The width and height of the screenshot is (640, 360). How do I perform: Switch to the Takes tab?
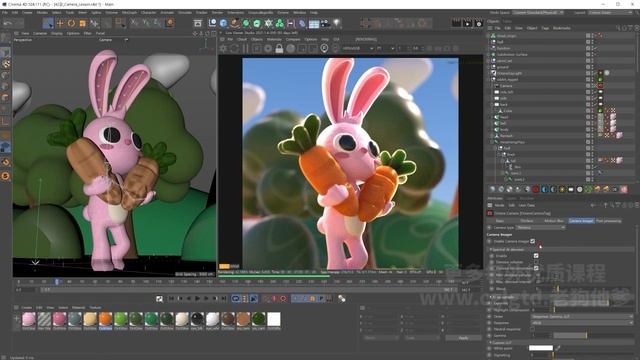point(507,21)
